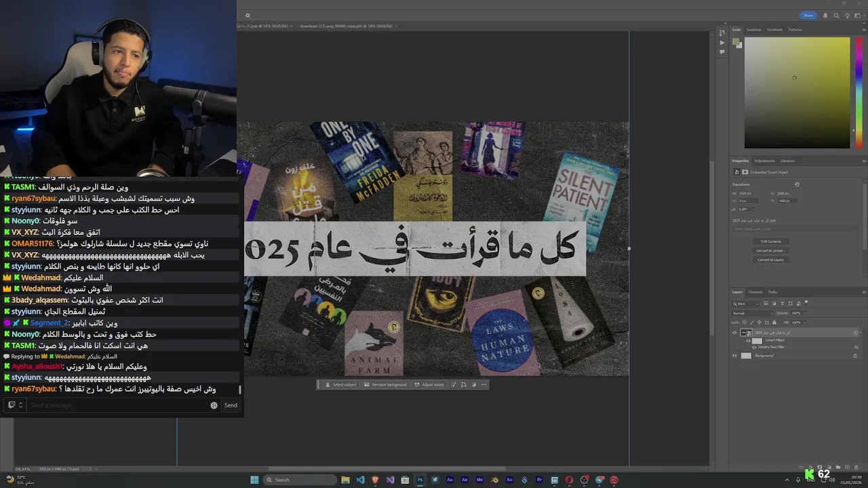Hide the Background layer
The width and height of the screenshot is (868, 488).
[734, 356]
